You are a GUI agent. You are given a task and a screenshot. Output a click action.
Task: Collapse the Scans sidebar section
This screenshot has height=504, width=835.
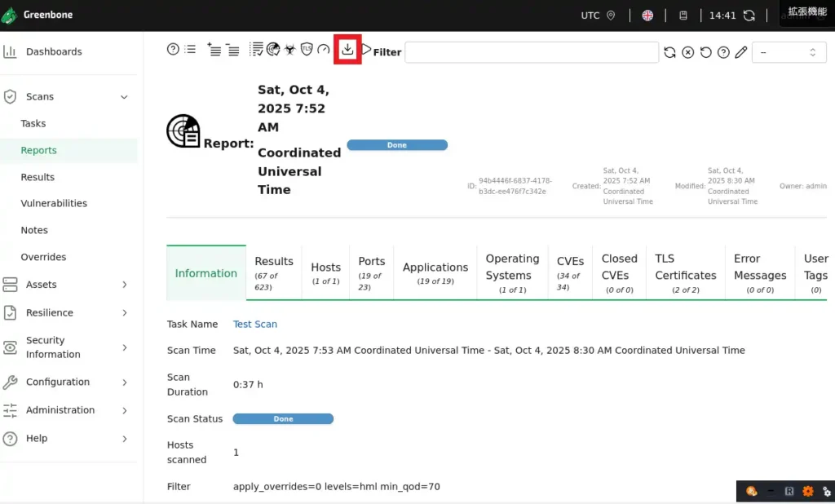(124, 97)
